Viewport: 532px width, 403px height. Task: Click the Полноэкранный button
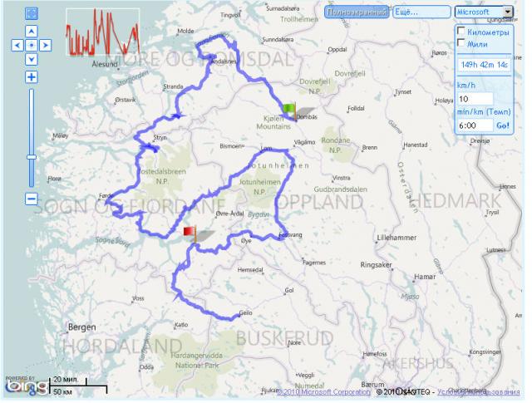click(x=357, y=12)
